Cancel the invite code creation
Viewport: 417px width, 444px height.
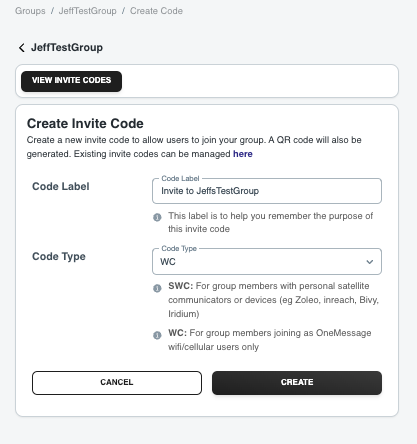[117, 383]
